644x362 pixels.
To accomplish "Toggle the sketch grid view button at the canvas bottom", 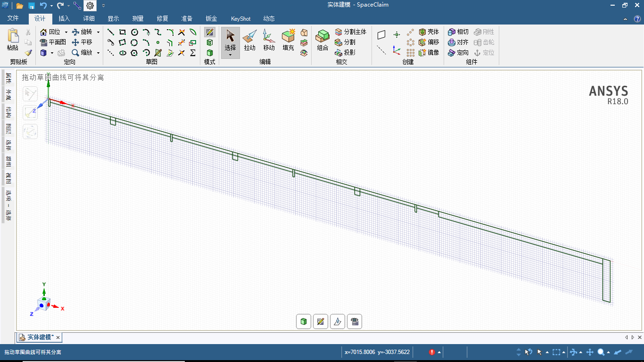I will click(355, 321).
